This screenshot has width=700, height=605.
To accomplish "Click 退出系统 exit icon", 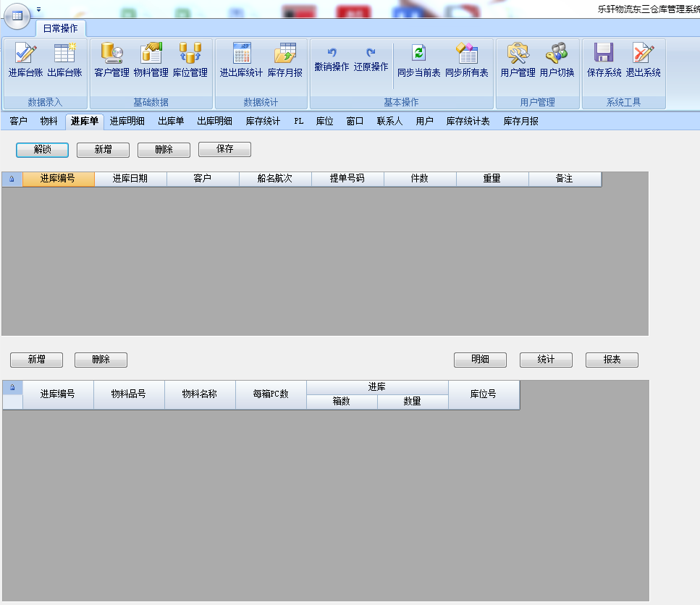I will (643, 60).
